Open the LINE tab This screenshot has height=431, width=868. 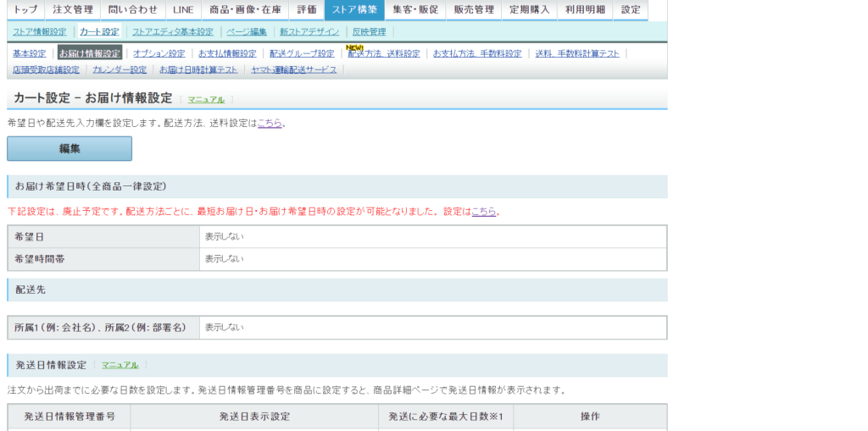(182, 10)
